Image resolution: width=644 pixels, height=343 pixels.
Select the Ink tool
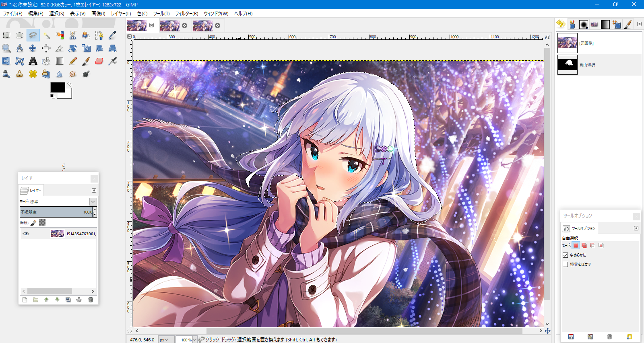click(6, 74)
